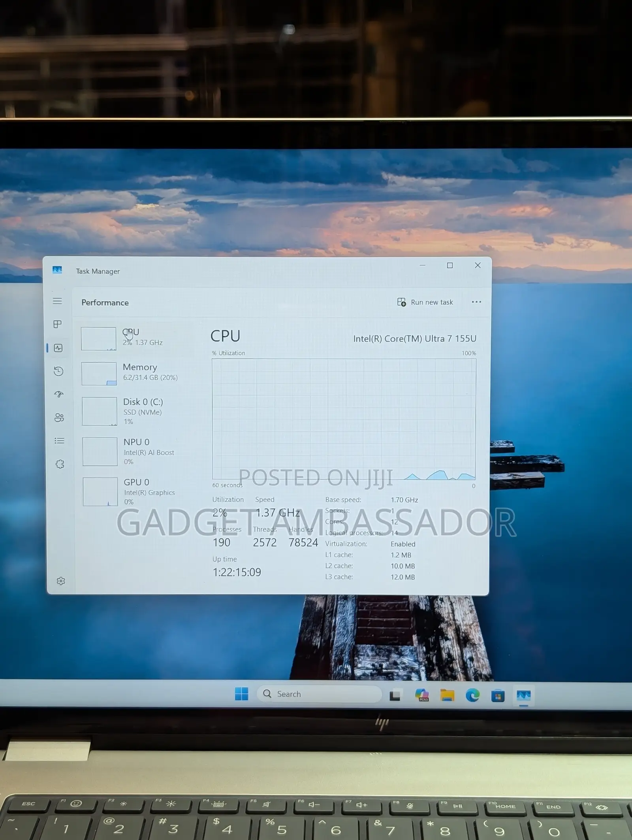Open Task Manager Settings gear icon
Viewport: 632px width, 840px height.
click(x=61, y=581)
